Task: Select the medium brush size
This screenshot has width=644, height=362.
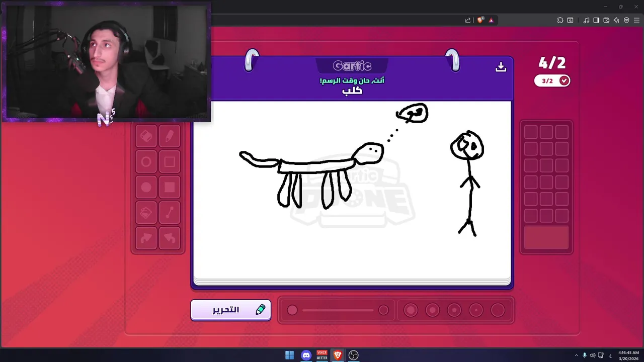Action: (454, 310)
